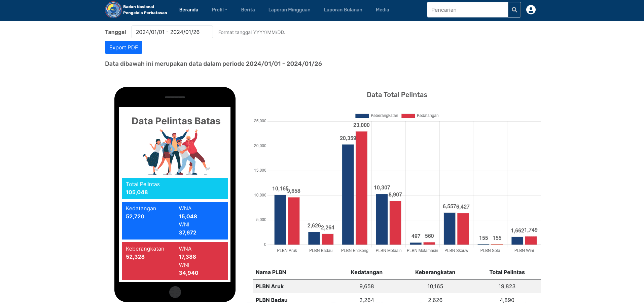This screenshot has width=644, height=303.
Task: Click the PLBN Wini Kedatangan bar
Action: pos(531,241)
